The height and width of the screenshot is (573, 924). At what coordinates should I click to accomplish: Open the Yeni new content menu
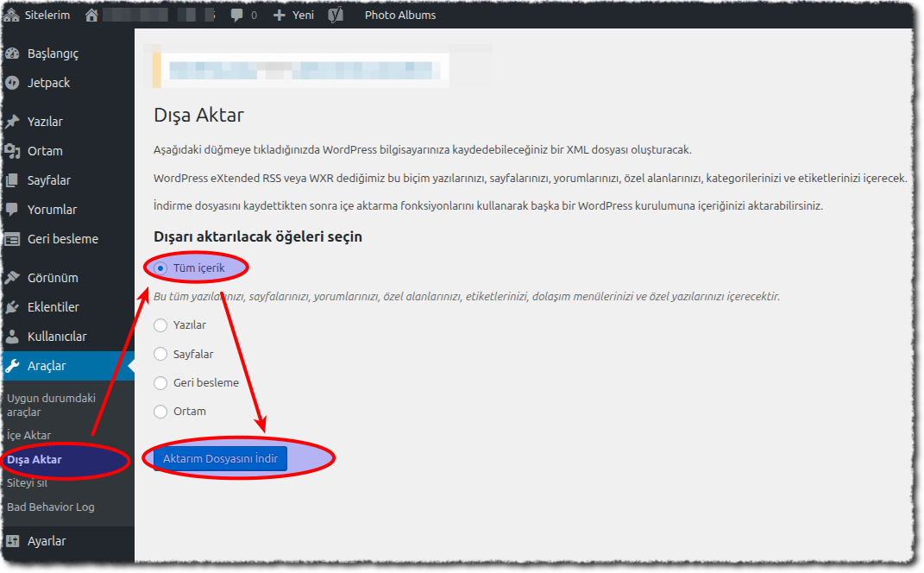click(293, 15)
